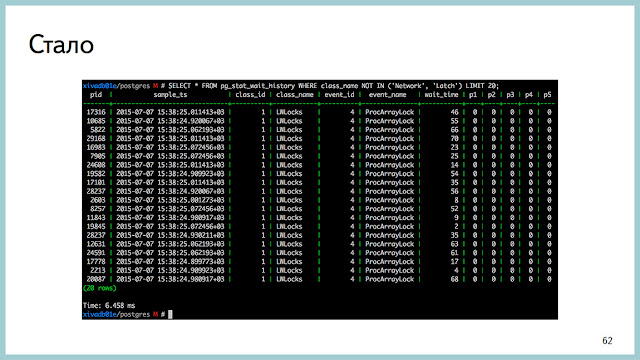Click the SELECT query line in the terminal

click(291, 86)
